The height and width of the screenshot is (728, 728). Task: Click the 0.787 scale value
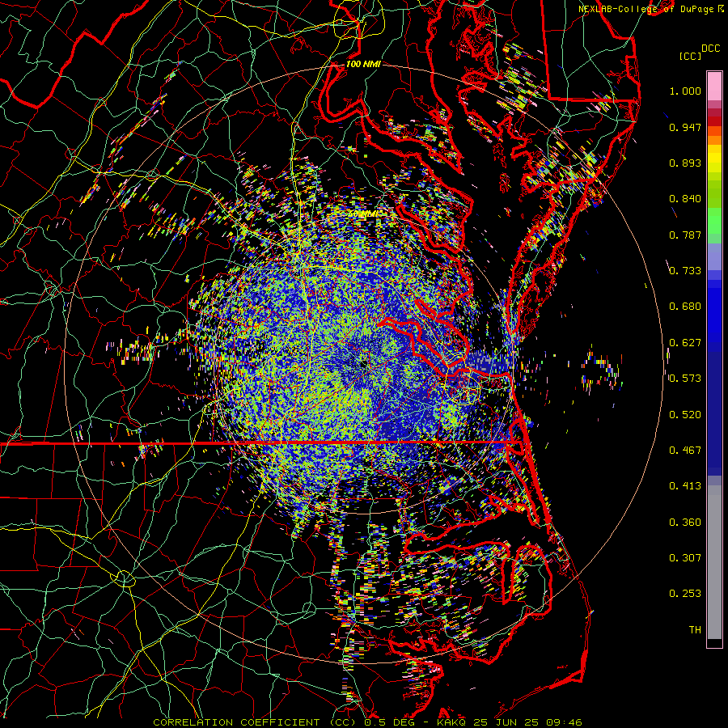[685, 235]
